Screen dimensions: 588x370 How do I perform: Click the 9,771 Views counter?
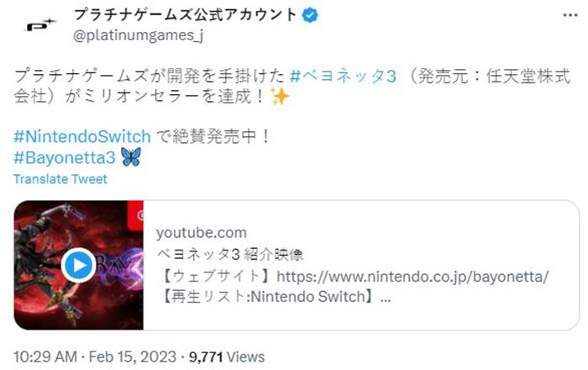click(x=227, y=357)
